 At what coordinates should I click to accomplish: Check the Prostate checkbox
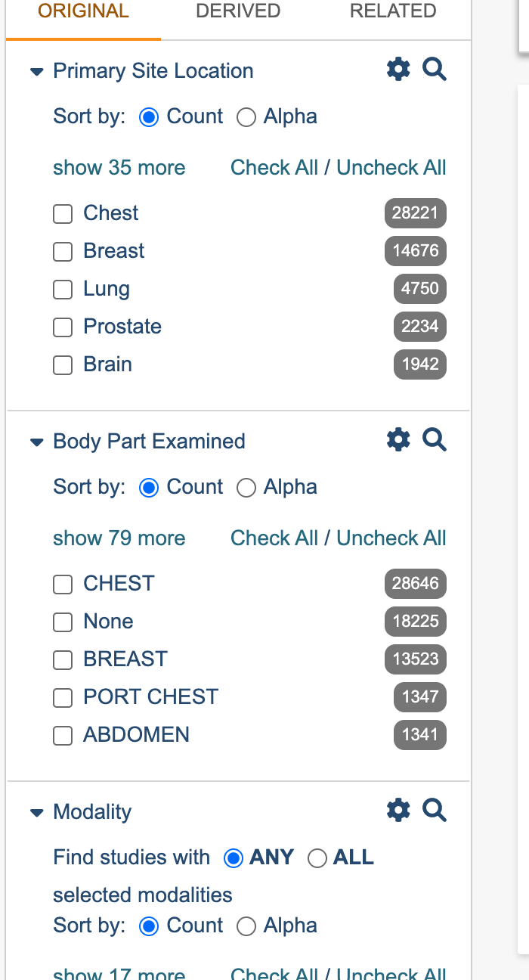(x=63, y=327)
